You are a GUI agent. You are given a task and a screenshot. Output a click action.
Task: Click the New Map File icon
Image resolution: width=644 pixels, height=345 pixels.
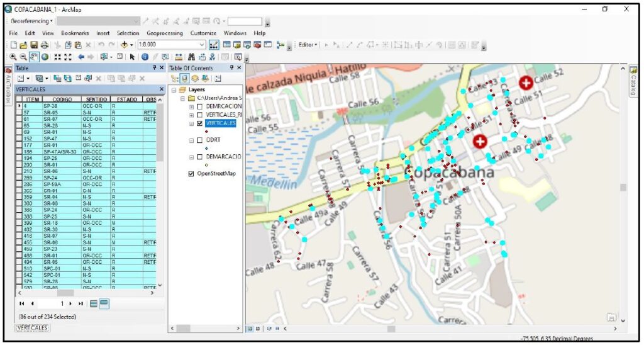click(13, 45)
